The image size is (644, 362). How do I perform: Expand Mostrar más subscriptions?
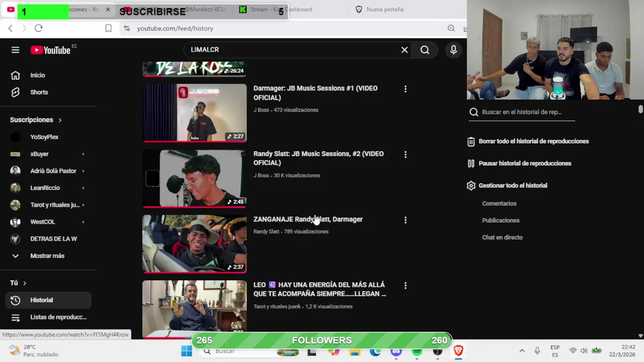pos(48,256)
